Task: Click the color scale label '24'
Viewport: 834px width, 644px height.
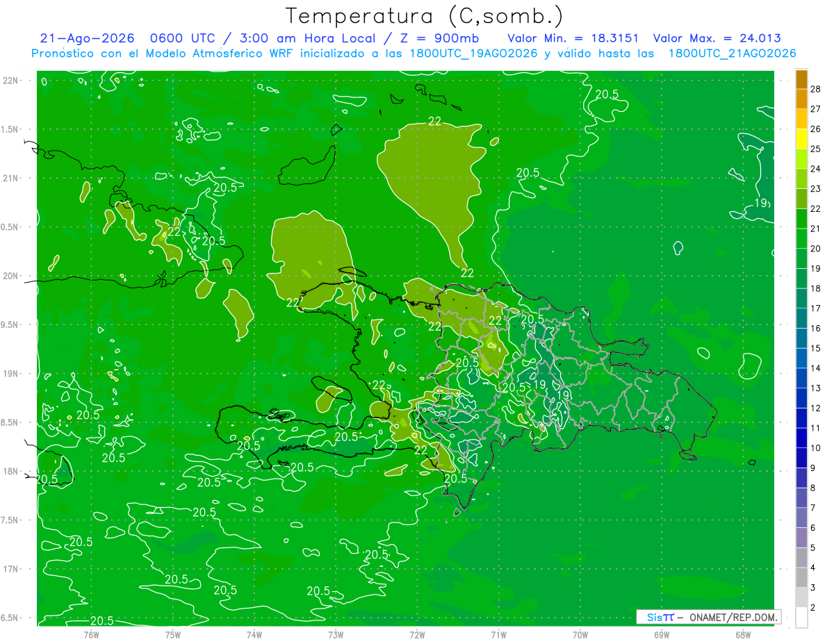Action: click(816, 169)
